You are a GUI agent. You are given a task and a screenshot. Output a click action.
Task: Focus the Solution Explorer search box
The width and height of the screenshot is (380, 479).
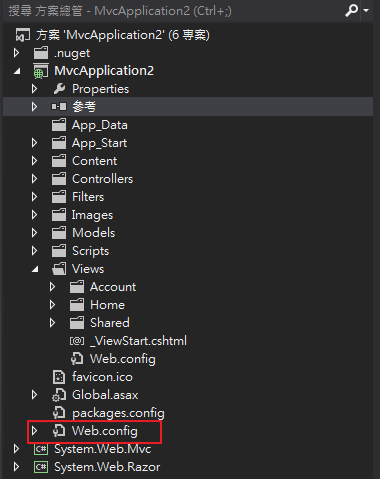172,11
